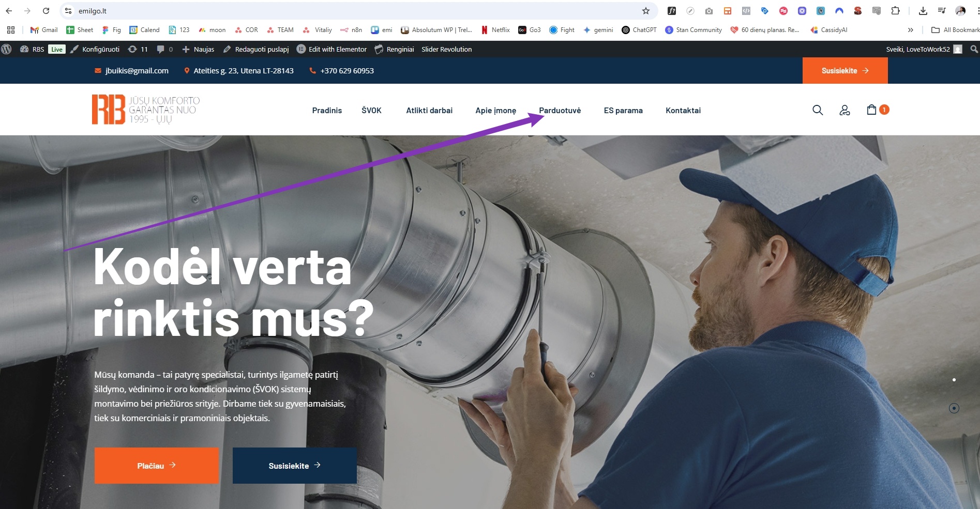Open the Sheet bookmark
This screenshot has height=509, width=980.
click(x=80, y=30)
